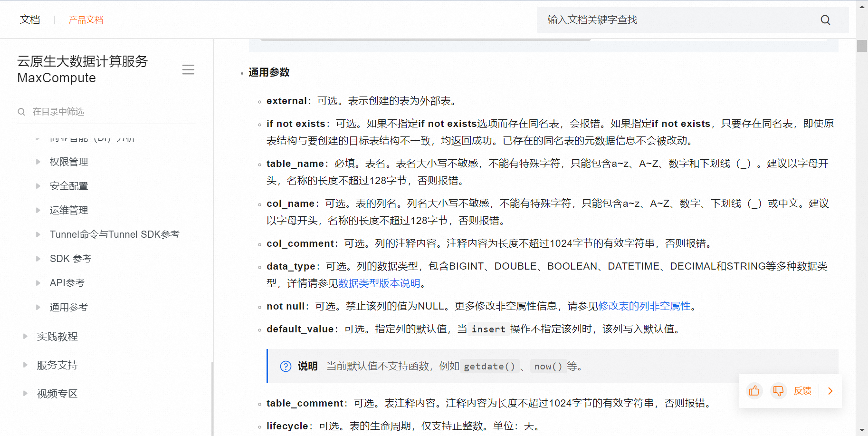Click the feedback panel right chevron
868x436 pixels.
tap(830, 391)
